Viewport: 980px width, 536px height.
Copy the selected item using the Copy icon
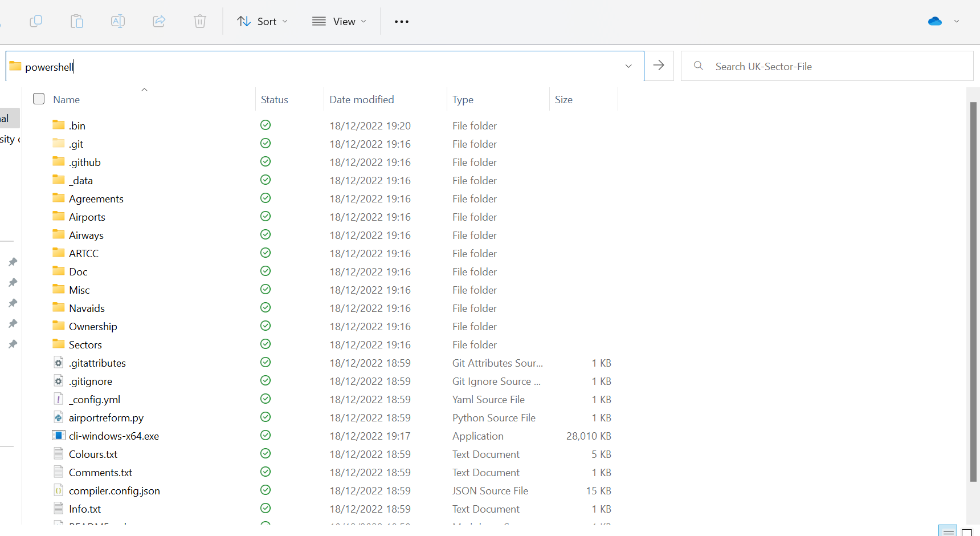(x=36, y=21)
